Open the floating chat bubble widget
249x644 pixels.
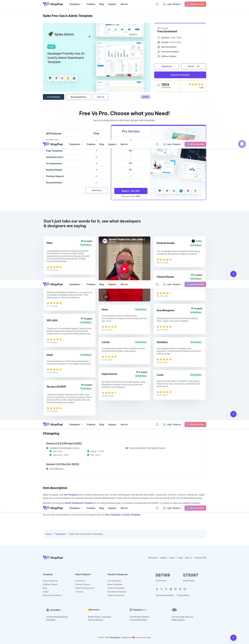[242, 144]
